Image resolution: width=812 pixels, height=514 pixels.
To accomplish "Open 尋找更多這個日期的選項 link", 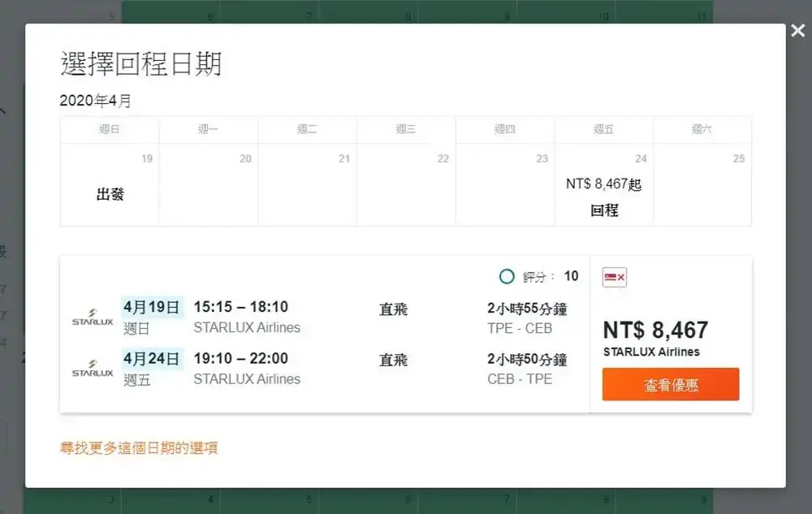I will (x=139, y=447).
